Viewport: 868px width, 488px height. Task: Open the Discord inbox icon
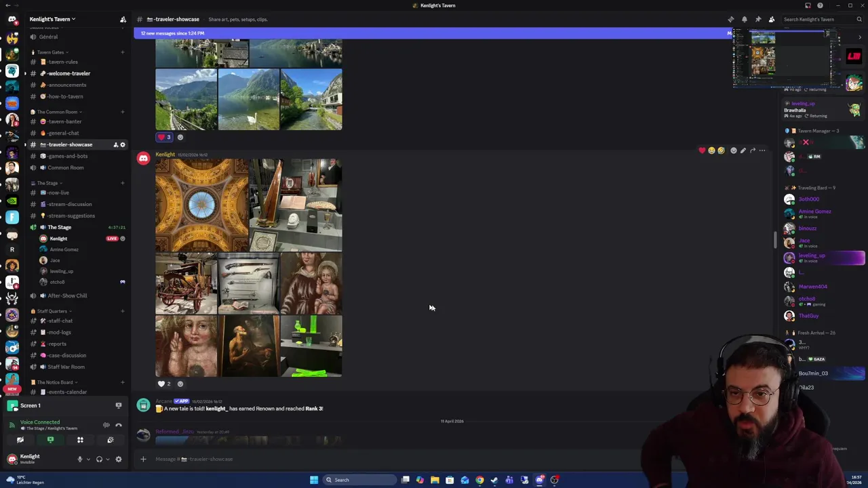(x=808, y=5)
